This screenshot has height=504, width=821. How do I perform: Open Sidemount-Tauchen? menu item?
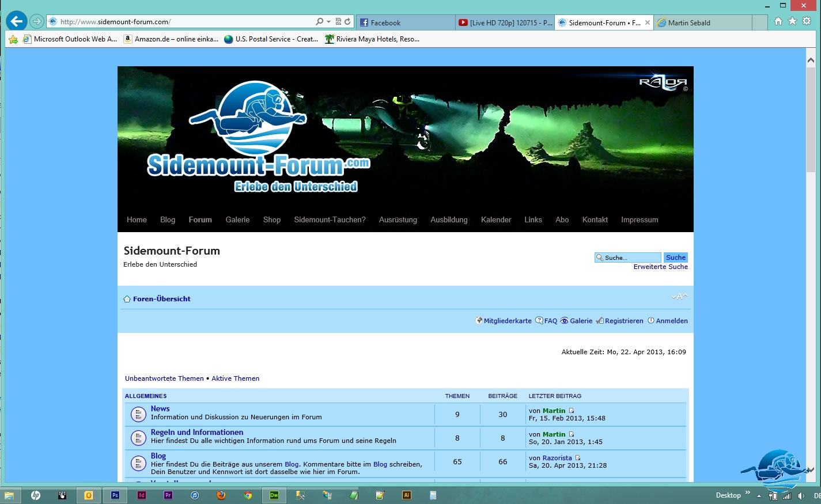330,219
